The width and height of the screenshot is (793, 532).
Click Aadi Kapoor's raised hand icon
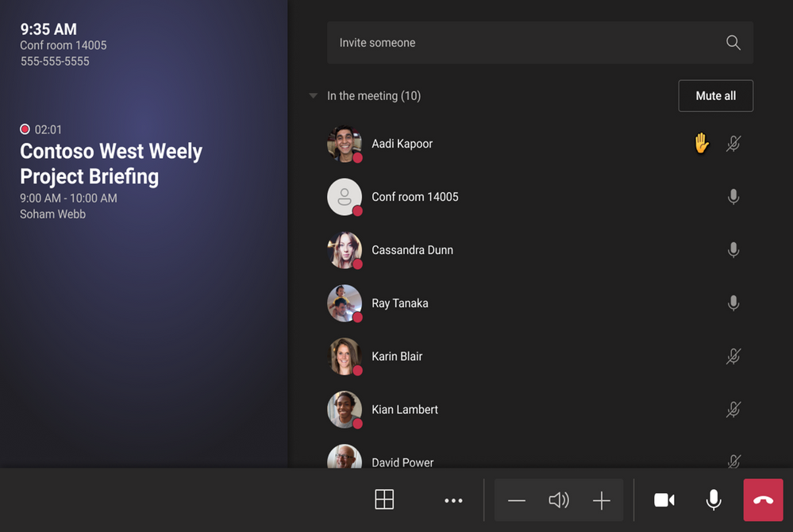[x=701, y=143]
